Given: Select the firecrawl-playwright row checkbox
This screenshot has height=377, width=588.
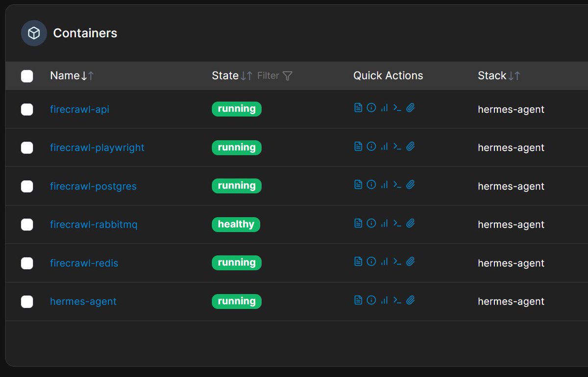Looking at the screenshot, I should click(x=27, y=148).
